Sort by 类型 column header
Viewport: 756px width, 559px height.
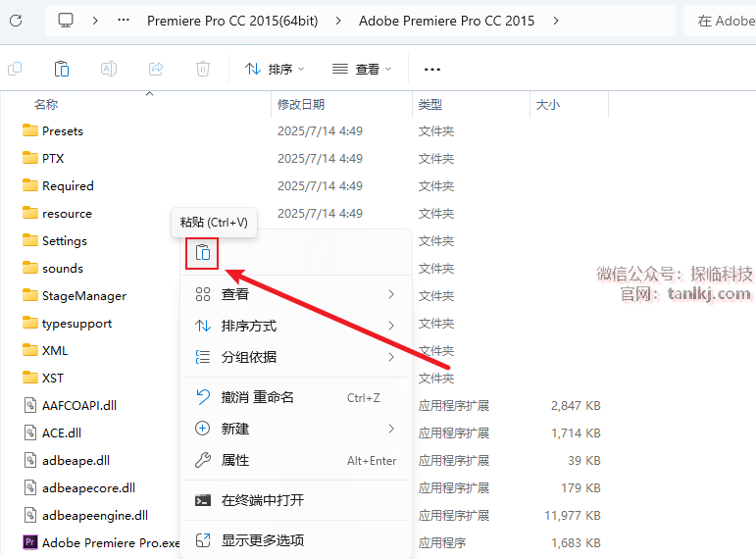pos(430,104)
